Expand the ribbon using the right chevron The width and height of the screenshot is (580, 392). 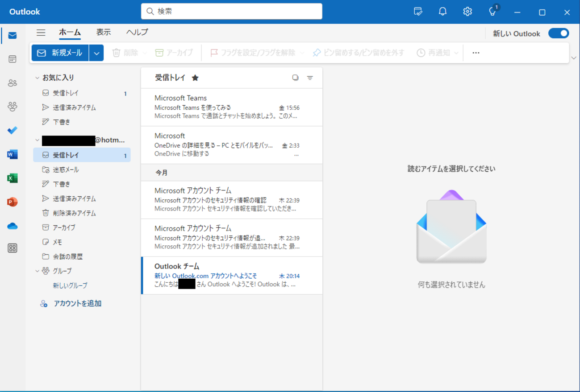574,58
